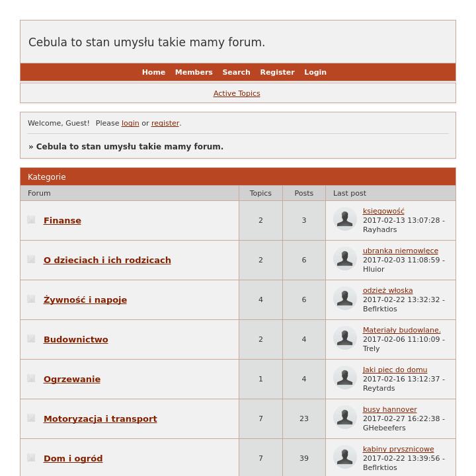Click the Budownictwo forum status icon
This screenshot has width=476, height=476.
point(31,338)
